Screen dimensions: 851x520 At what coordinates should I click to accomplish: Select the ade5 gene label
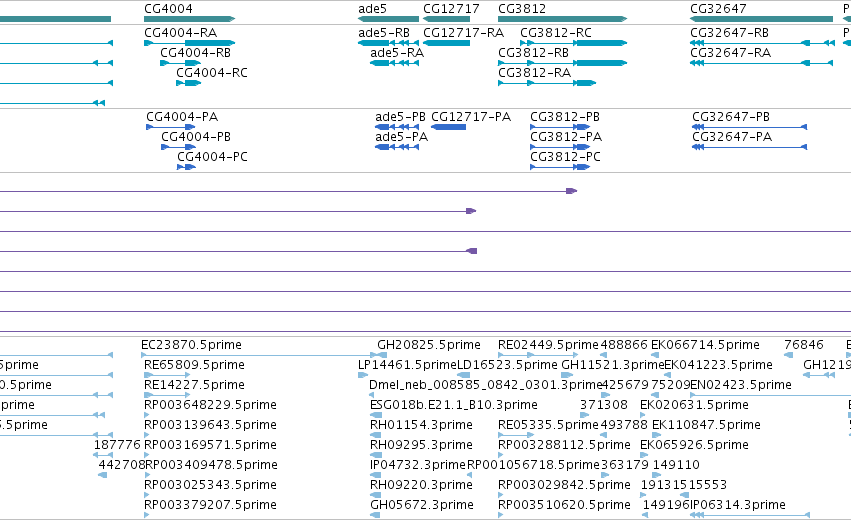click(x=372, y=9)
